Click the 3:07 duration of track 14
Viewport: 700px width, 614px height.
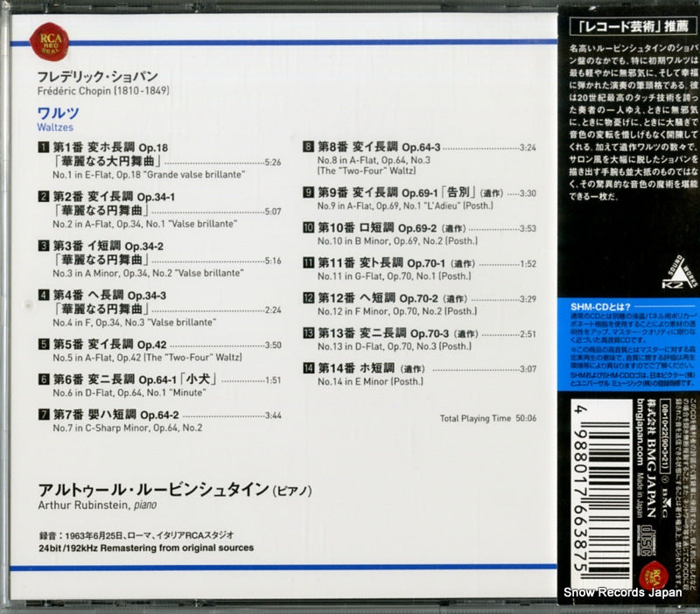(x=528, y=369)
